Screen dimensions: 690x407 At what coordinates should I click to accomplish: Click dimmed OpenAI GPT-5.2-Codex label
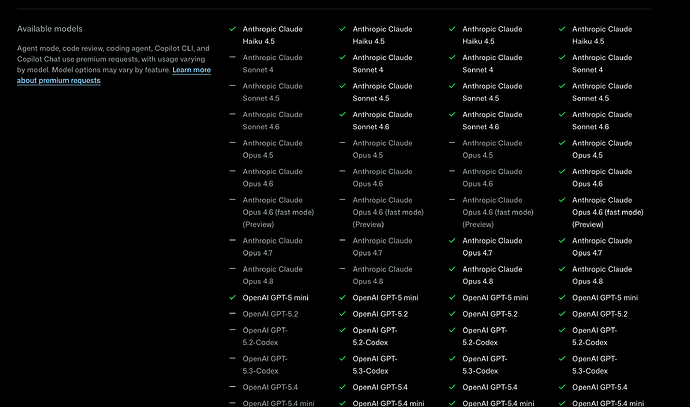[x=265, y=336]
